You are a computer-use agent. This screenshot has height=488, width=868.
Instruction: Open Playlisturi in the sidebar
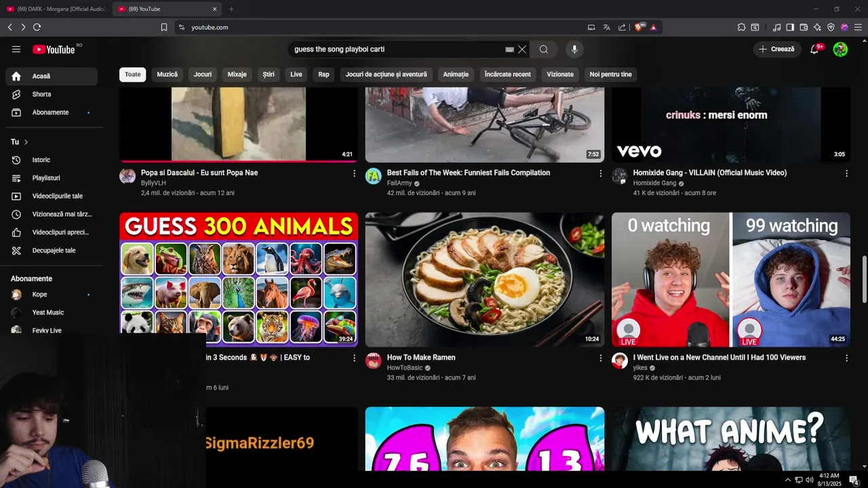pos(52,178)
